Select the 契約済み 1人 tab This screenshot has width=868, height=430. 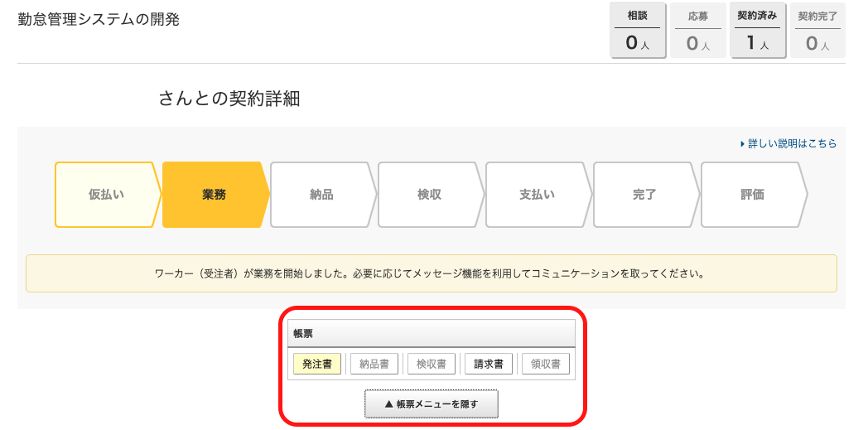pyautogui.click(x=757, y=31)
